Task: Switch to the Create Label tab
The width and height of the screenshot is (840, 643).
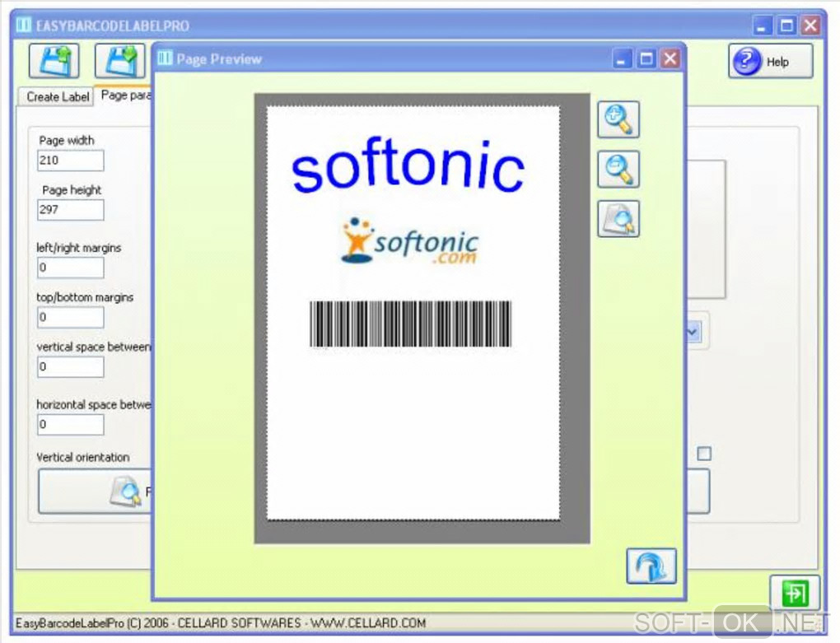Action: pos(58,97)
